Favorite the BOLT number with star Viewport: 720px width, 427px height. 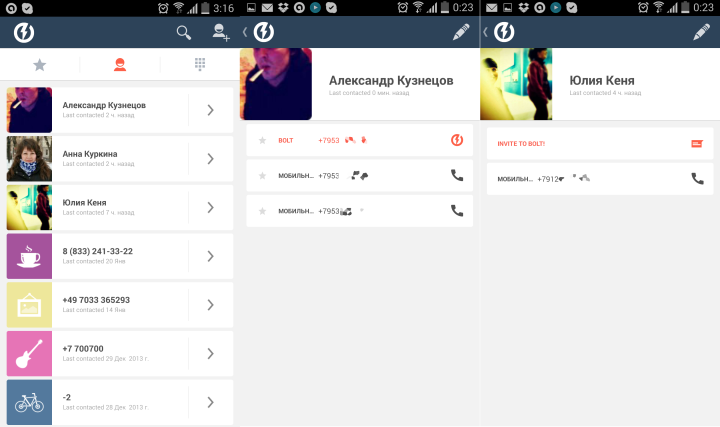[x=262, y=140]
